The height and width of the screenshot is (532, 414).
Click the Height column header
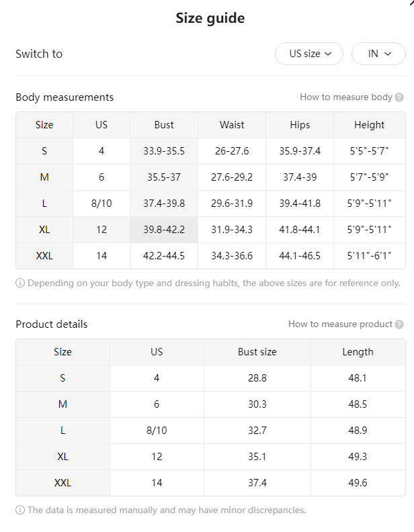369,125
